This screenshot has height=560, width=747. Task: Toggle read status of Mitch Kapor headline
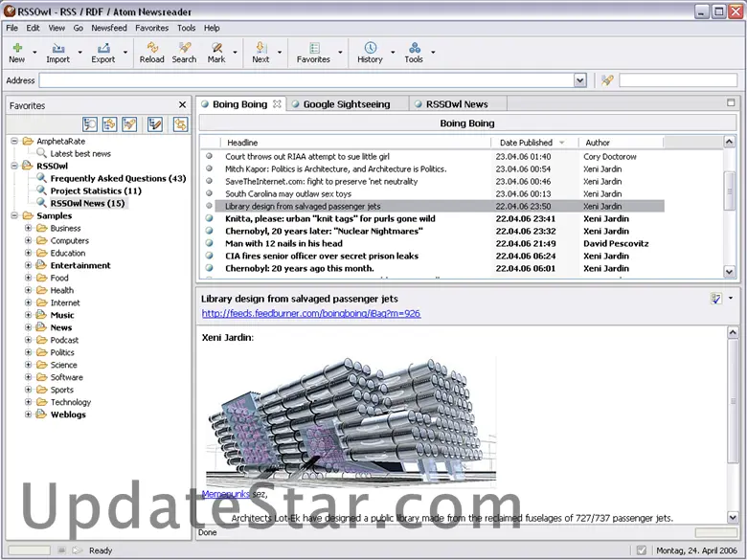coord(209,168)
